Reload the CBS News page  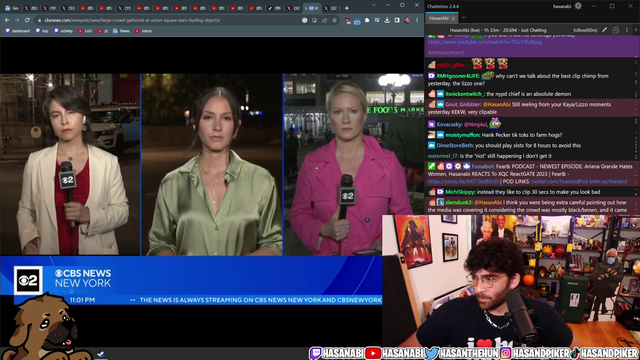[x=27, y=20]
